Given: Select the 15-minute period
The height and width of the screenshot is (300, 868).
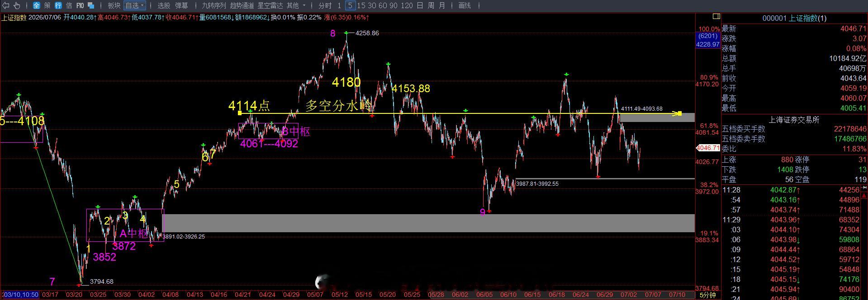Looking at the screenshot, I should tap(361, 5).
